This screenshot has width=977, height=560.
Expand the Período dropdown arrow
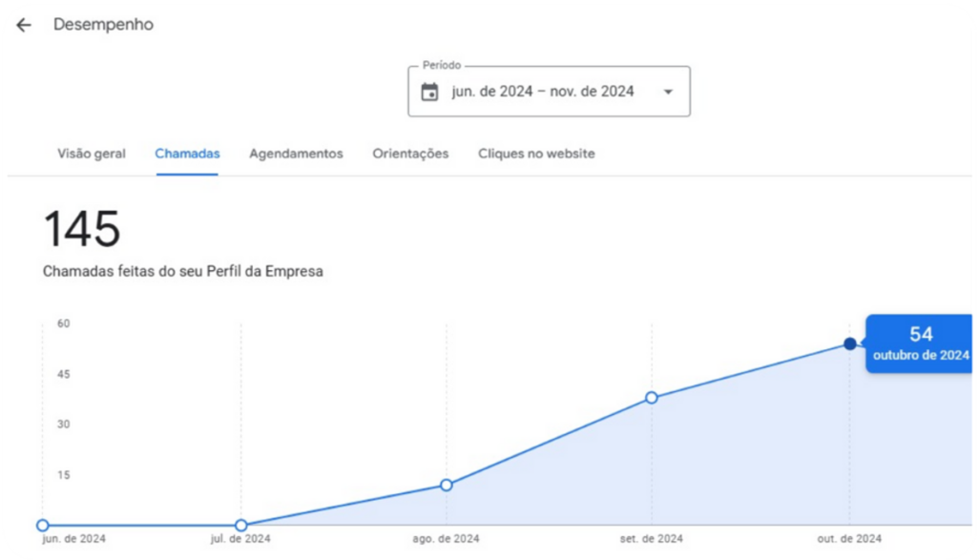coord(668,92)
